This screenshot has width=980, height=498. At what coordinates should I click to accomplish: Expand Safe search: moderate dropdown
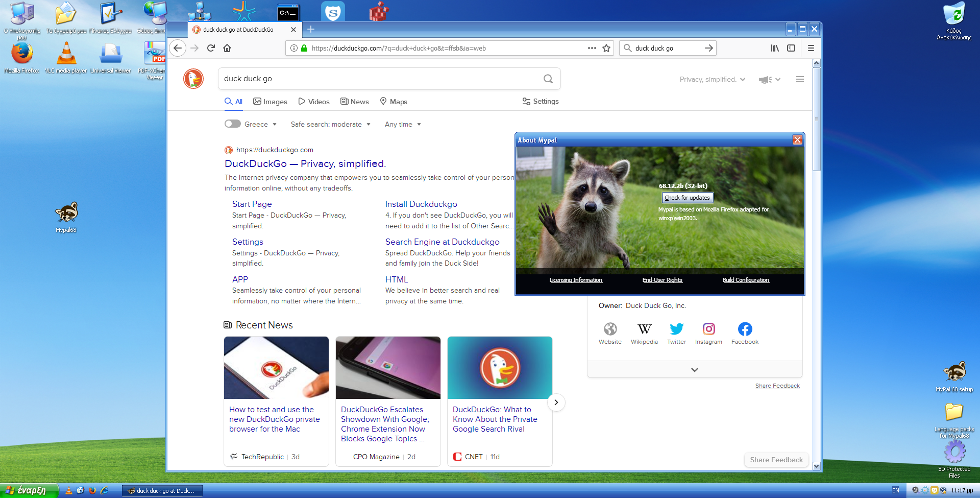(x=330, y=124)
